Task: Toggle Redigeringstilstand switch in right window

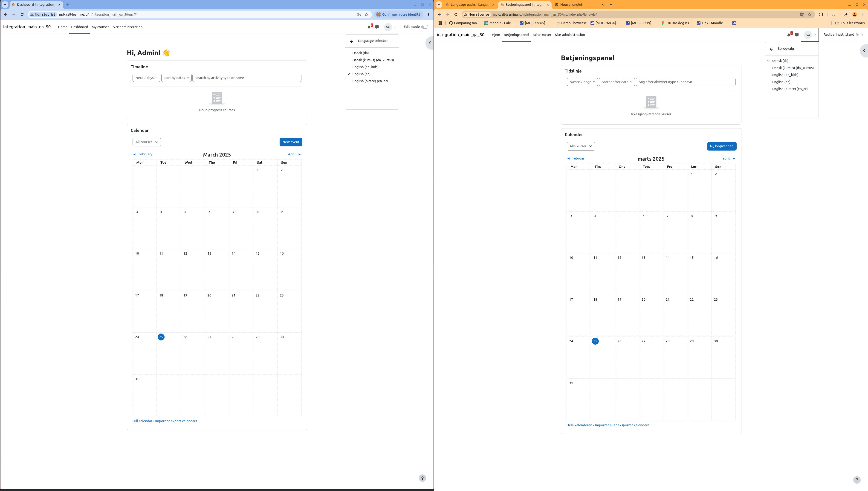Action: click(859, 35)
